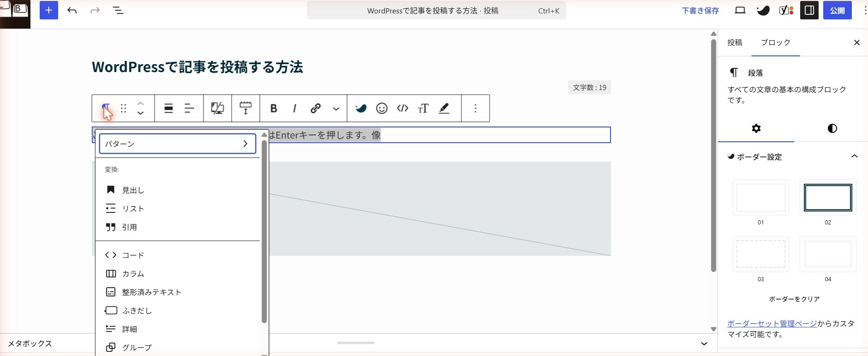Collapse the ボーダー設定 panel

coord(855,157)
